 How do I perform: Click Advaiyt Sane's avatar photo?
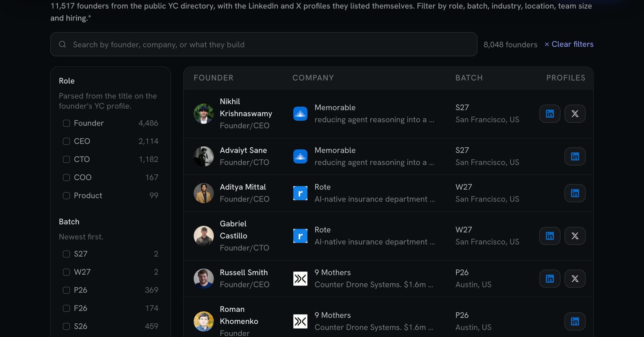click(x=204, y=156)
